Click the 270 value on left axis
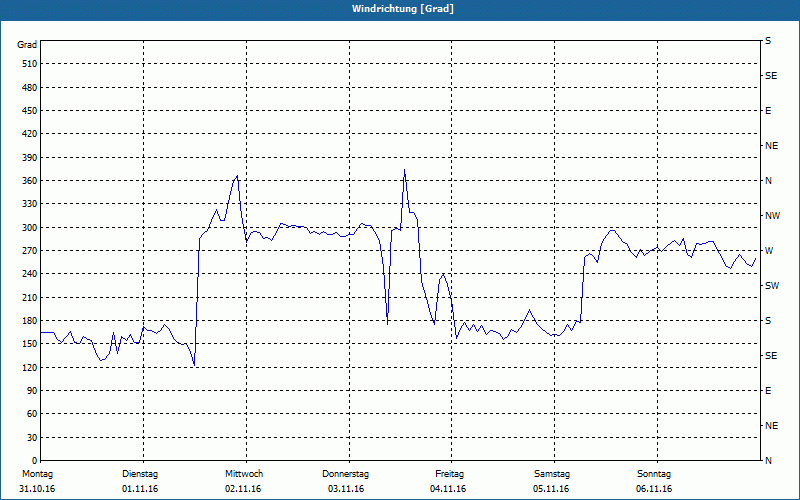Viewport: 800px width, 500px height. (30, 251)
